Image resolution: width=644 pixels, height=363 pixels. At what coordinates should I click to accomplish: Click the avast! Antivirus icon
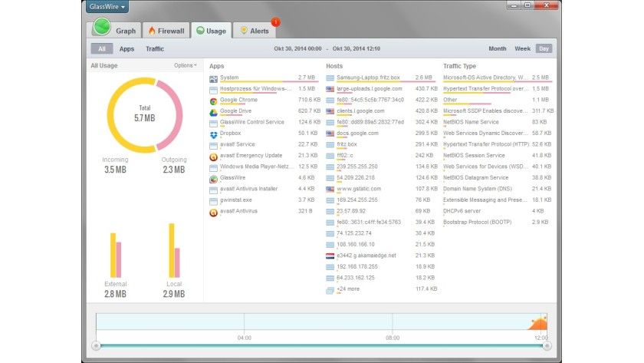point(214,212)
